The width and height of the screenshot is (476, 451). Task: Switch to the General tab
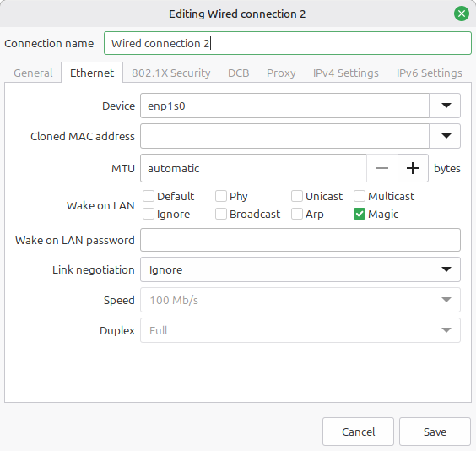pyautogui.click(x=33, y=73)
